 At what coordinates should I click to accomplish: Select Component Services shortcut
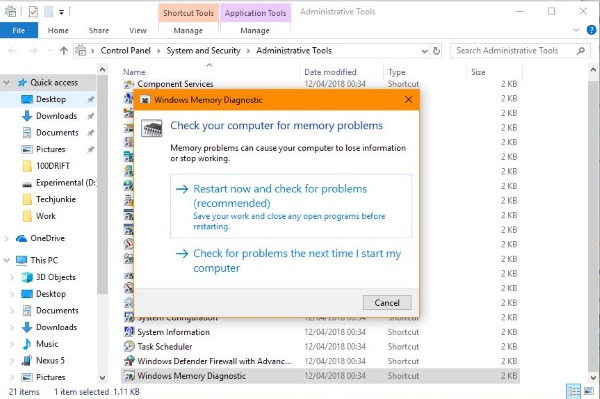(x=175, y=84)
